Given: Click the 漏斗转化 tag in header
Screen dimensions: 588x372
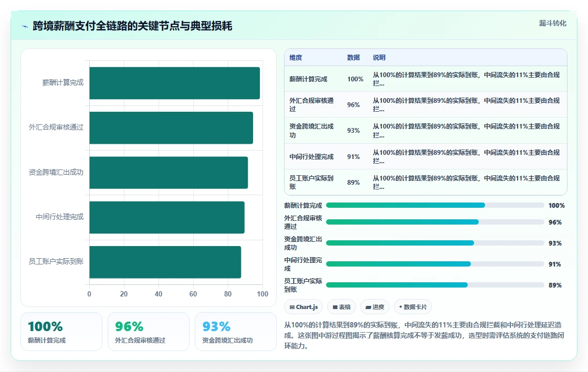Looking at the screenshot, I should click(552, 23).
